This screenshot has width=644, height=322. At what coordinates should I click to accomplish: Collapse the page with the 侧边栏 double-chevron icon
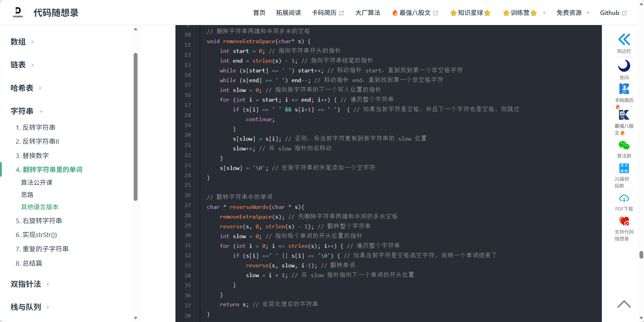pos(624,39)
